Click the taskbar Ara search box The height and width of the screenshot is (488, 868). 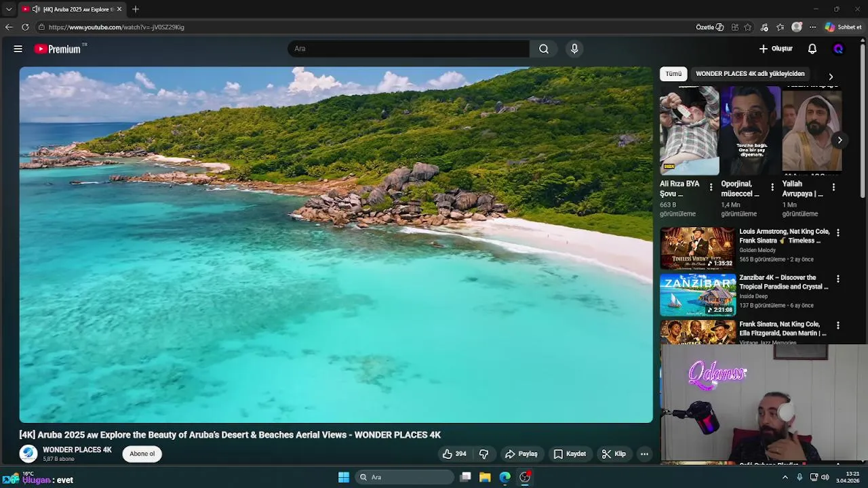(406, 477)
